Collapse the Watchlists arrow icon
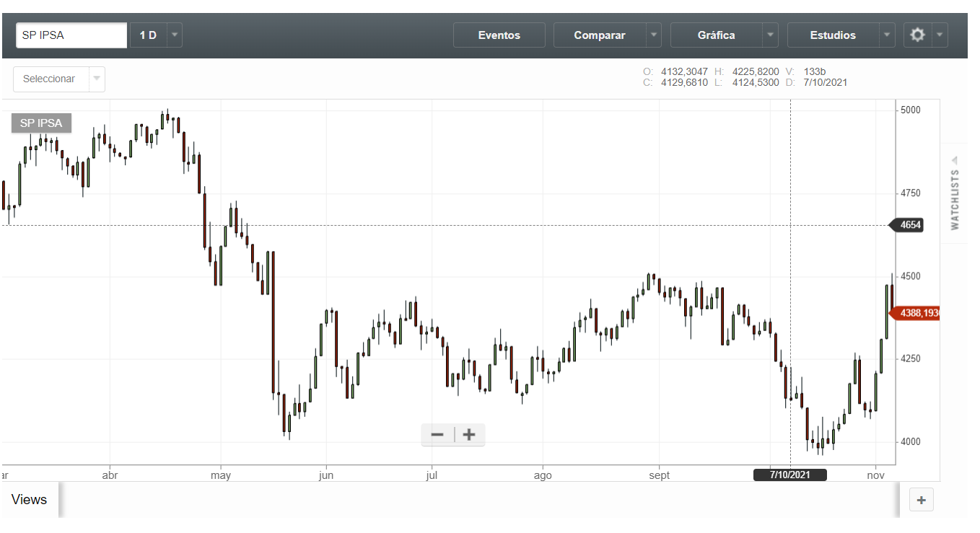The width and height of the screenshot is (980, 533). pyautogui.click(x=955, y=159)
